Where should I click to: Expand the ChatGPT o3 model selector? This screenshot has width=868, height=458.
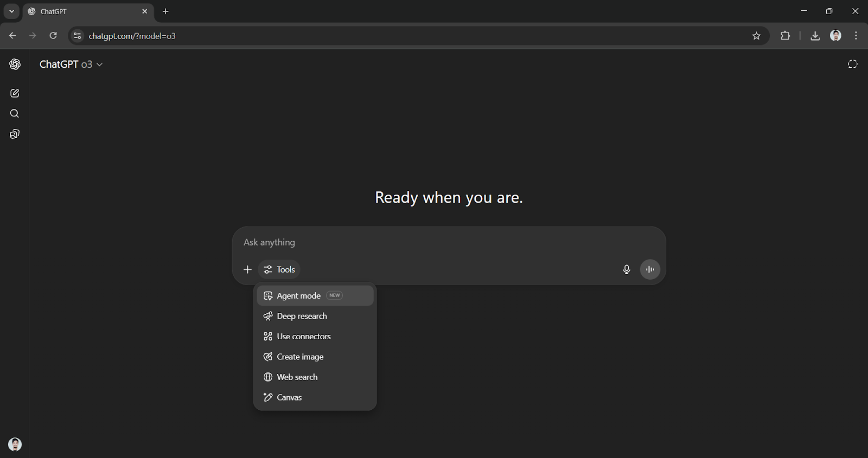click(71, 64)
